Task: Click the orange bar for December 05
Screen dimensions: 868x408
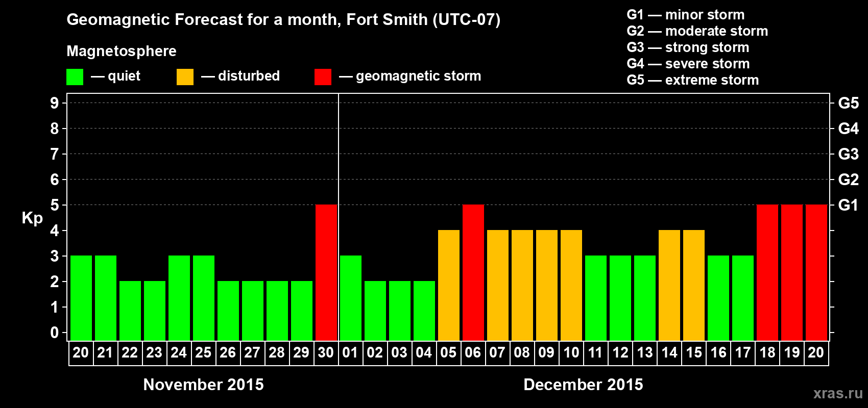Action: pos(449,285)
